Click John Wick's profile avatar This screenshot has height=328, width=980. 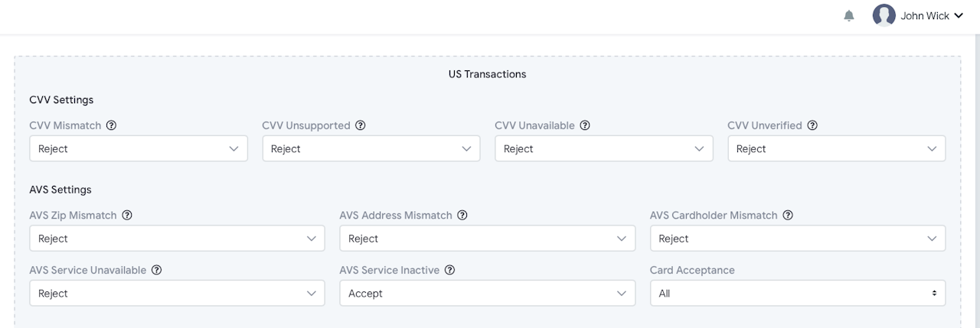tap(884, 16)
